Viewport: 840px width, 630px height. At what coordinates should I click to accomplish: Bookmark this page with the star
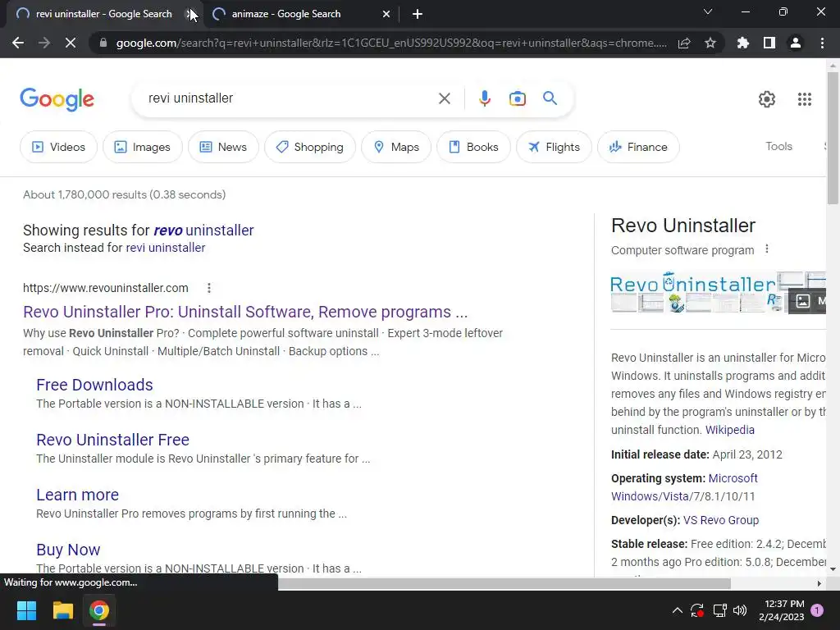click(x=710, y=43)
